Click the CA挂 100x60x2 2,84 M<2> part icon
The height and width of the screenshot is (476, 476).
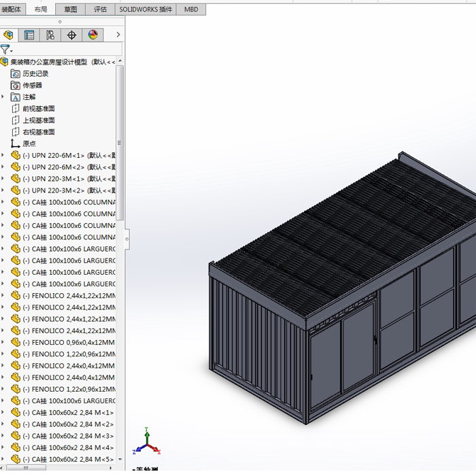click(x=16, y=424)
